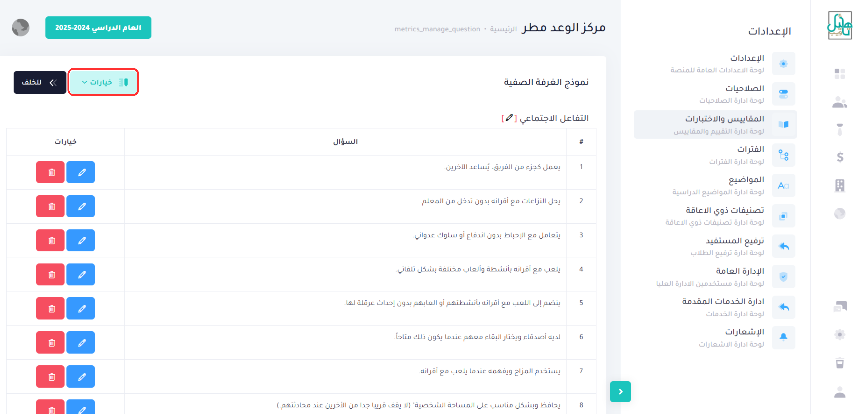Edit question 5 with the pencil button
This screenshot has width=868, height=414.
tap(81, 308)
